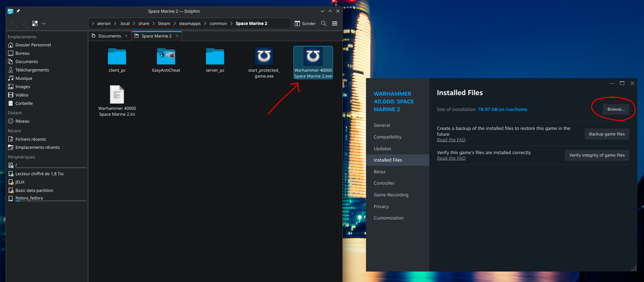Select Installed Files section
Viewport: 644px width, 282px height.
tap(397, 160)
